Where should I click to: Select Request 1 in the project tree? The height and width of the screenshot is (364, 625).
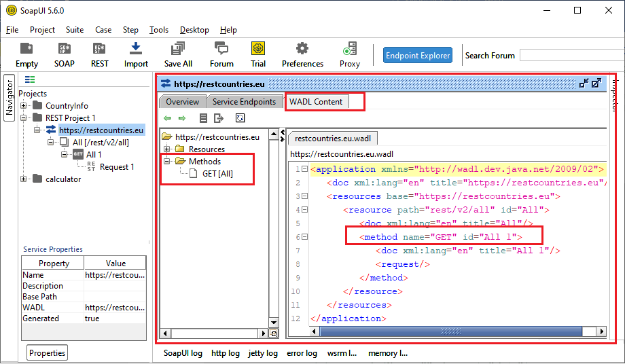pyautogui.click(x=117, y=167)
